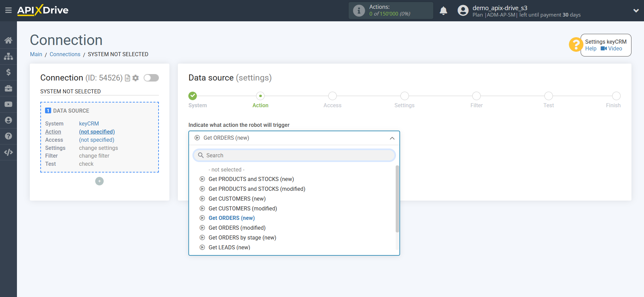The width and height of the screenshot is (644, 297).
Task: Collapse the Get ORDERS (new) action dropdown
Action: 294,138
